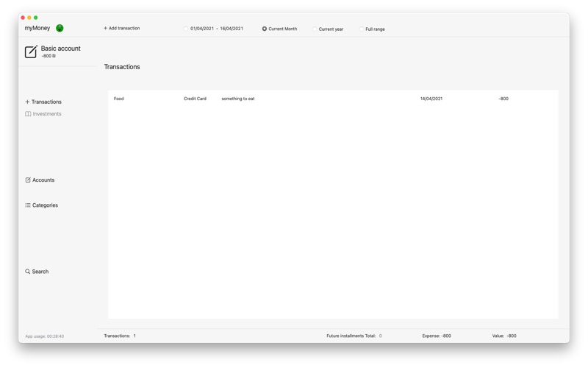Open the Categories sidebar item
This screenshot has height=368, width=588.
point(42,205)
